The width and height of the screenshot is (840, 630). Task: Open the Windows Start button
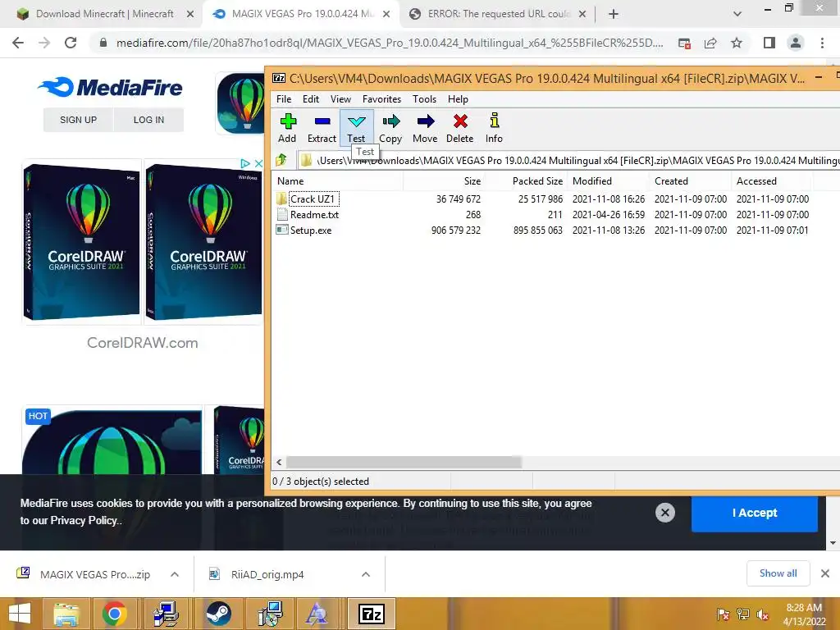click(20, 614)
